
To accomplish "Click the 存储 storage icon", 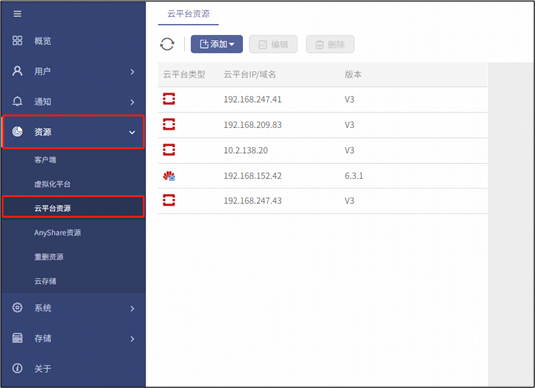I will tap(17, 338).
